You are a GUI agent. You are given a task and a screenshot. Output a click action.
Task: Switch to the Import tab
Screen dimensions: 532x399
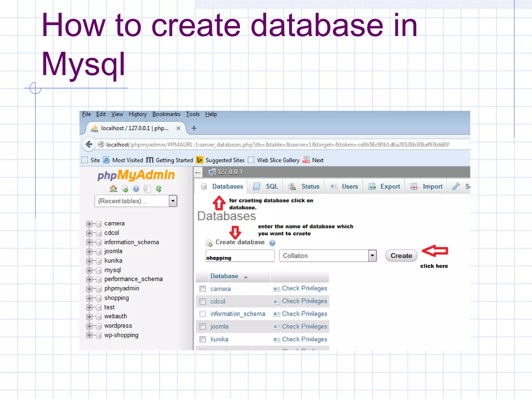(426, 186)
